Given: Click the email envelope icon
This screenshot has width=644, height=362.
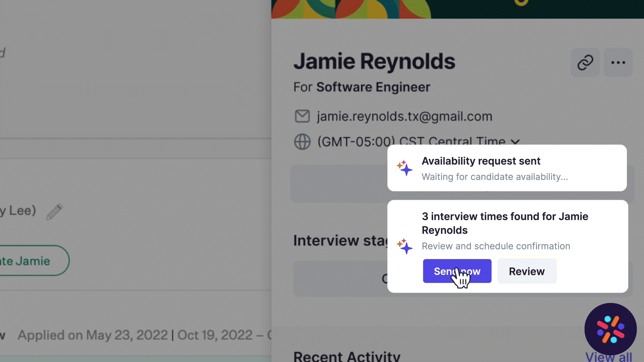Looking at the screenshot, I should coord(302,116).
